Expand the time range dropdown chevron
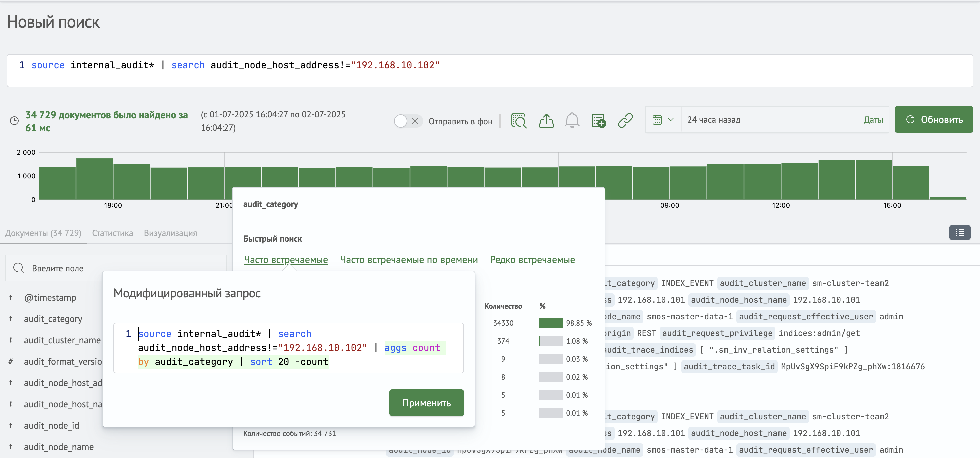The height and width of the screenshot is (458, 980). [x=671, y=119]
